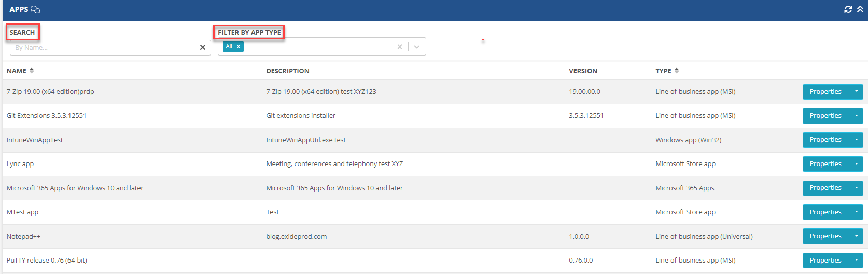Remove the 'All' filter tag
Image resolution: width=868 pixels, height=274 pixels.
tap(239, 47)
